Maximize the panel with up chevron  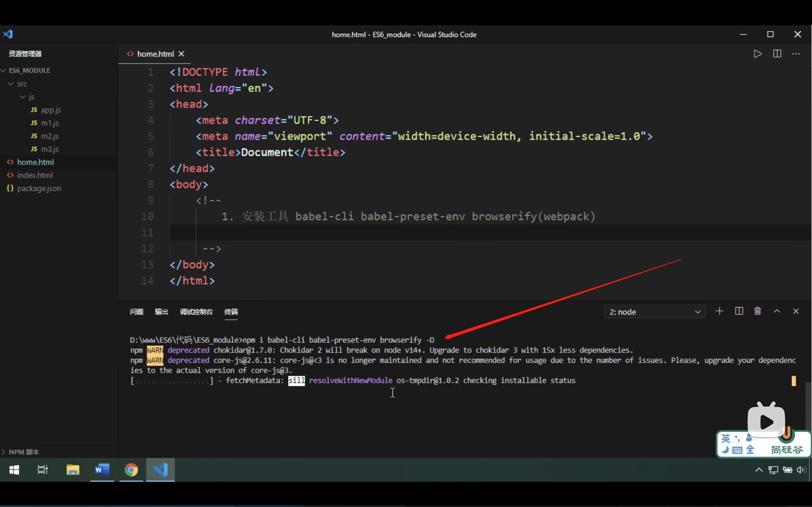pyautogui.click(x=777, y=311)
